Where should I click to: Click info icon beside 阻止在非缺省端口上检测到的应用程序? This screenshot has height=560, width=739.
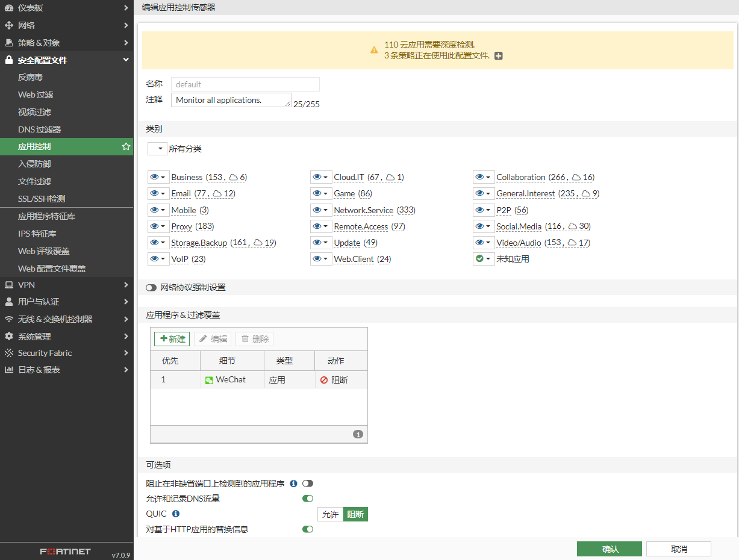click(293, 484)
